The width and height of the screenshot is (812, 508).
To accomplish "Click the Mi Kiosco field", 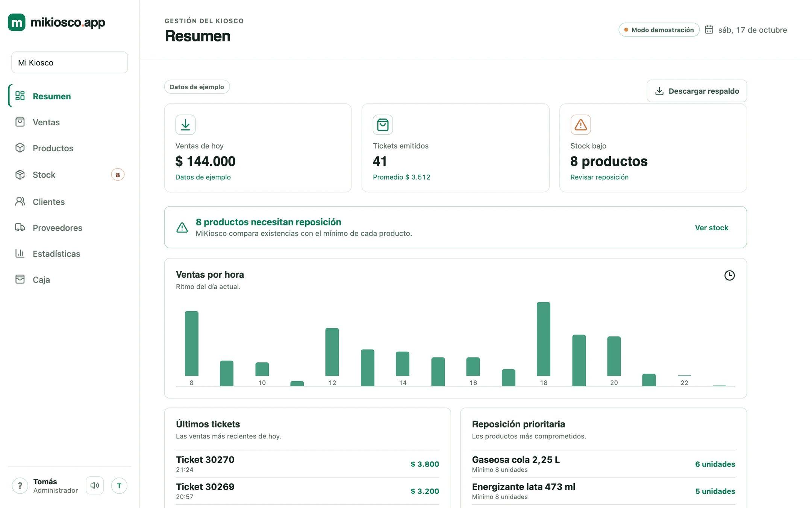I will pyautogui.click(x=70, y=62).
